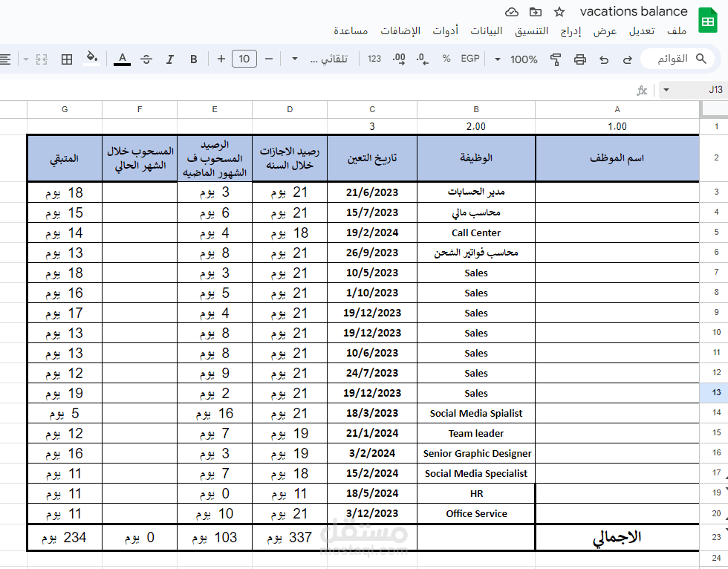The image size is (728, 569).
Task: Decrease font size with minus button
Action: coord(269,59)
